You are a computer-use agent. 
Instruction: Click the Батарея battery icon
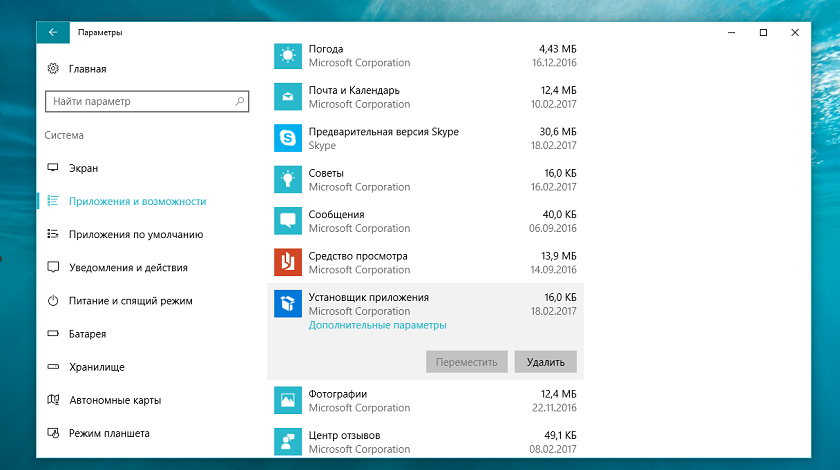[53, 333]
